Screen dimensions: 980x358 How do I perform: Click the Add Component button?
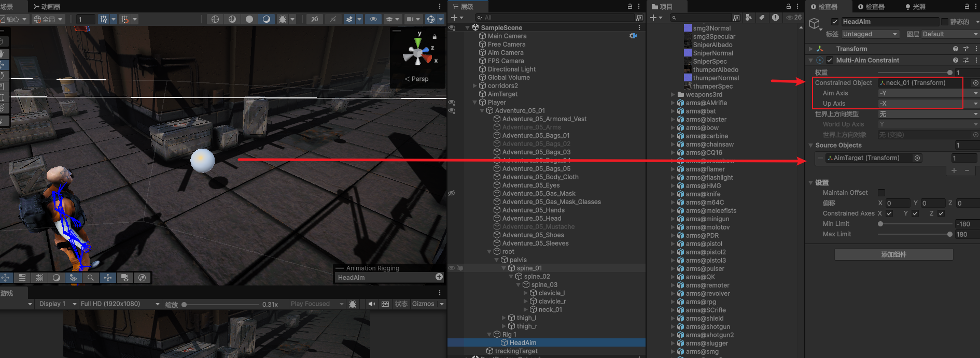(x=894, y=254)
